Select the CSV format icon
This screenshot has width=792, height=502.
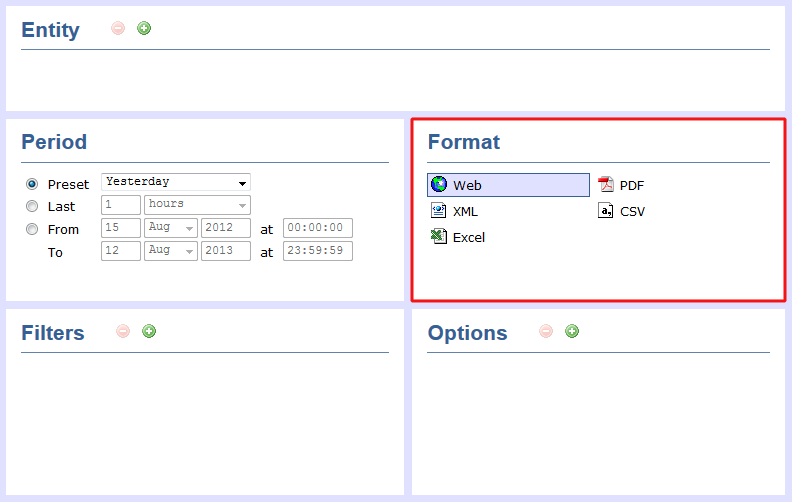click(605, 211)
